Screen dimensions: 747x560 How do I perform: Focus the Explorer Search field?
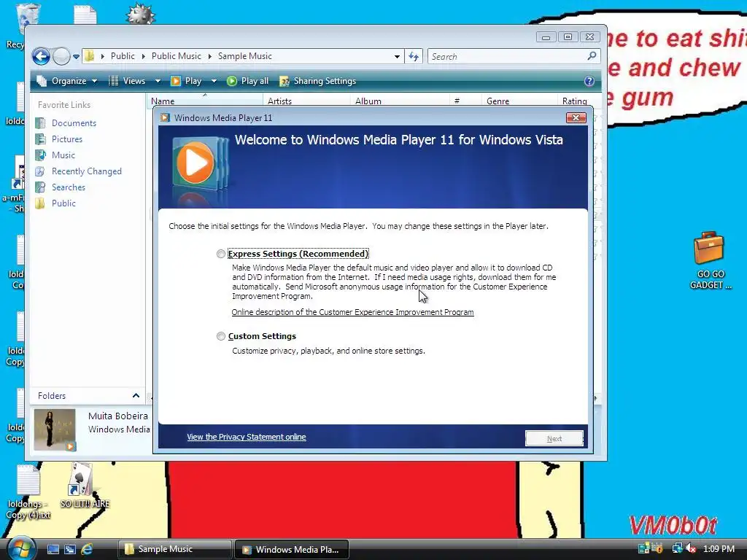pos(514,56)
